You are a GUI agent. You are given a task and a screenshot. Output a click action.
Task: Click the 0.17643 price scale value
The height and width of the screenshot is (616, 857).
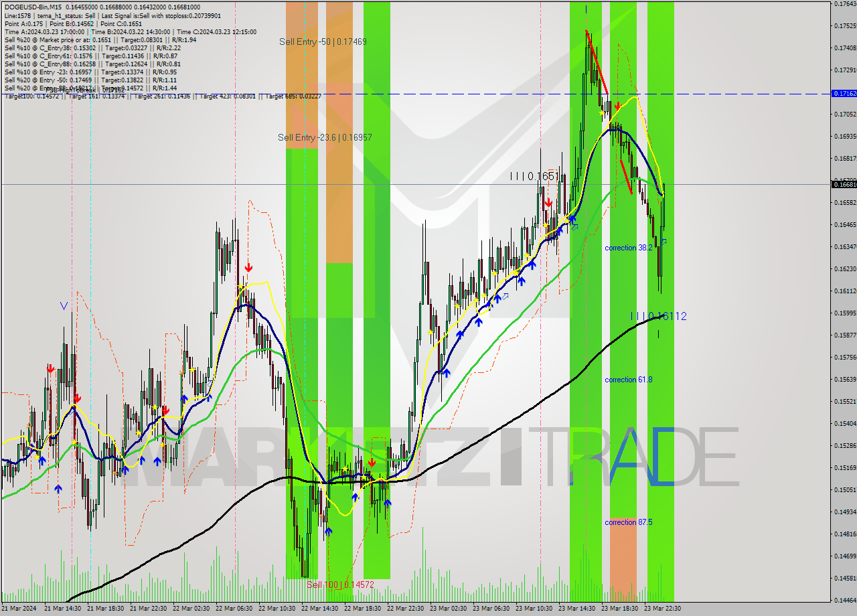point(845,4)
